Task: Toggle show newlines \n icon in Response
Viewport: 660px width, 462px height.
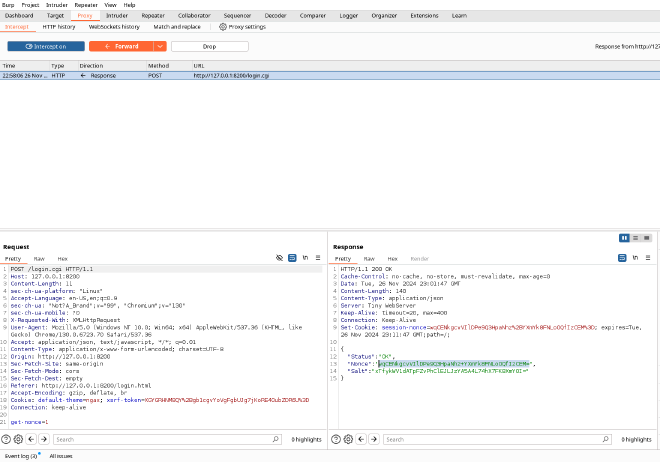Action: 635,258
